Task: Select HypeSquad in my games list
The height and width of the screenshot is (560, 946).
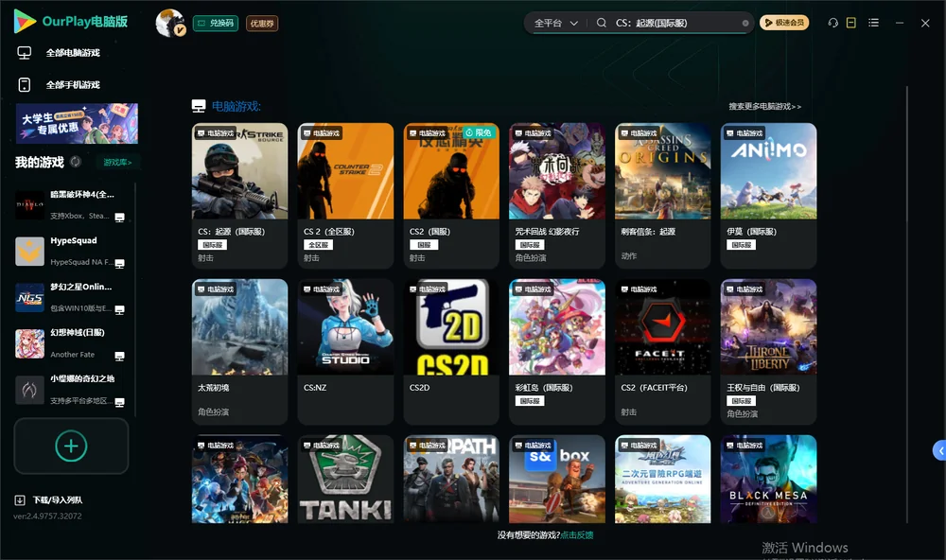Action: (71, 251)
